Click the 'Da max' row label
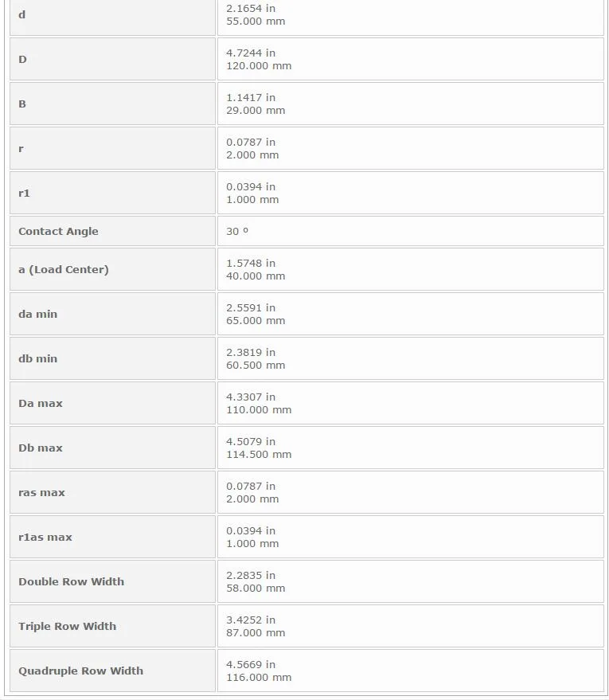The height and width of the screenshot is (700, 609). click(41, 404)
